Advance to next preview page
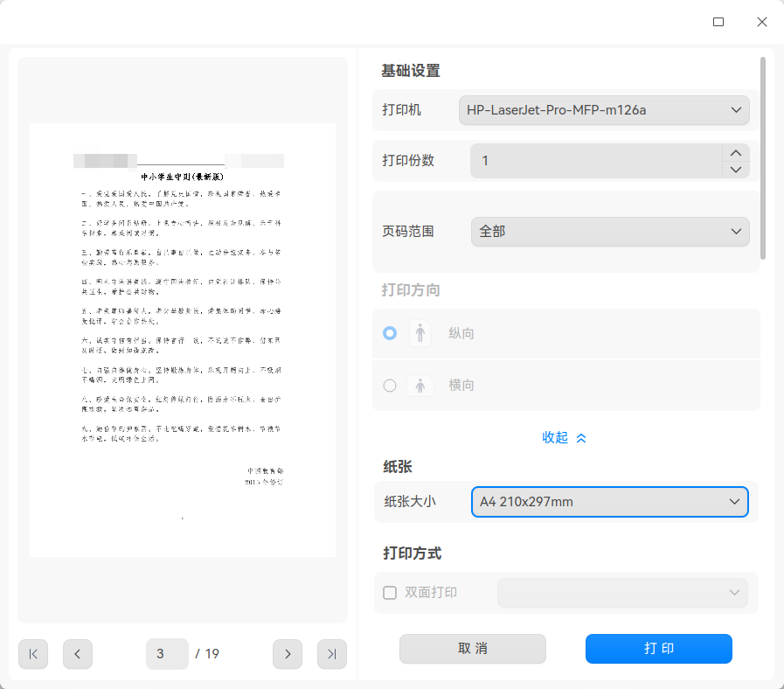 (x=288, y=653)
